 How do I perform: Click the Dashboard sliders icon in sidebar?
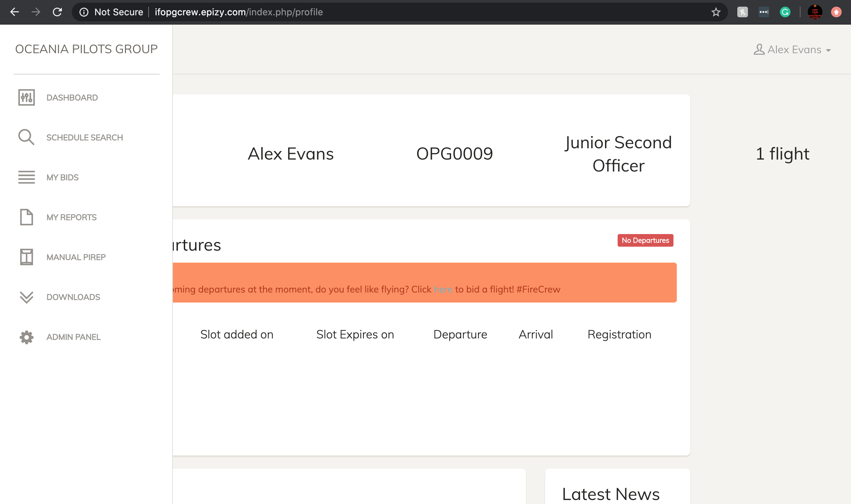coord(27,97)
